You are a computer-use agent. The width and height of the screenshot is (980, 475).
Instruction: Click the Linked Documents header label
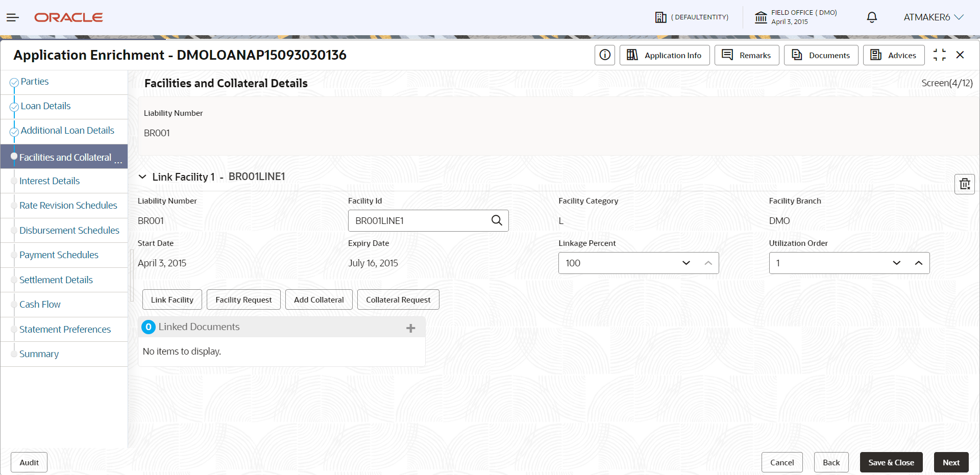tap(199, 327)
